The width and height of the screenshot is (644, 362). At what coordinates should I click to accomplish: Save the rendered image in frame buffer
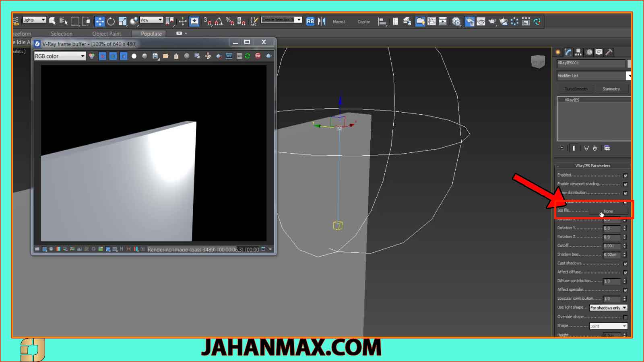155,56
